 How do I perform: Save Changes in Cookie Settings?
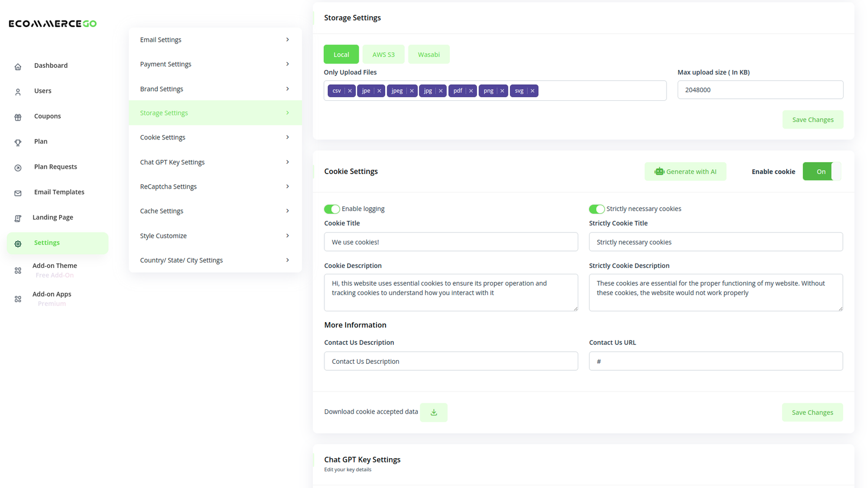812,413
